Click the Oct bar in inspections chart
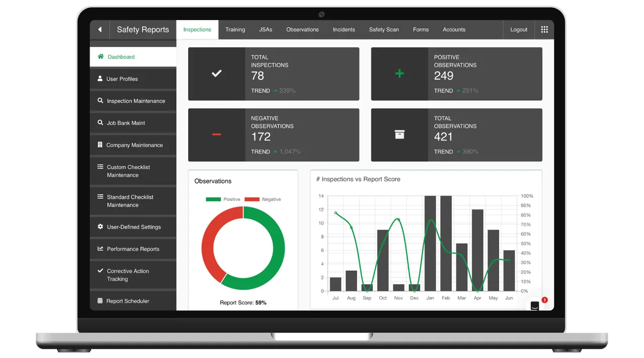 383,260
